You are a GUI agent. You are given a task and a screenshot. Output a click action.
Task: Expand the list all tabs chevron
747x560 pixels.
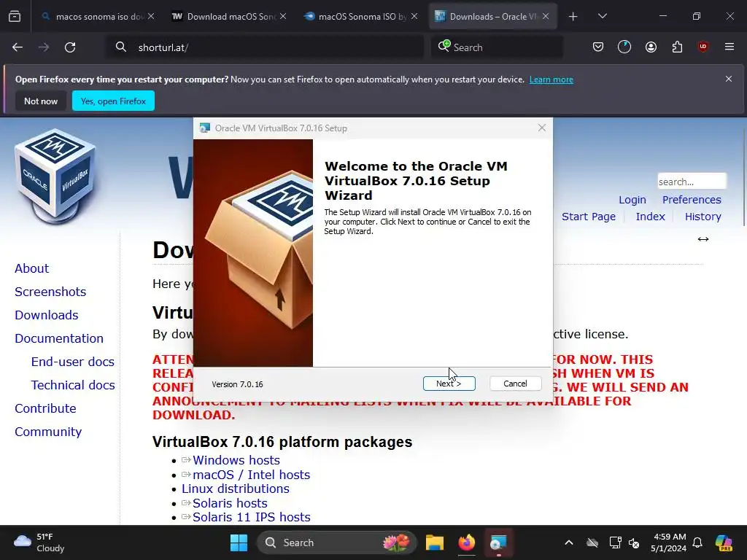[602, 16]
